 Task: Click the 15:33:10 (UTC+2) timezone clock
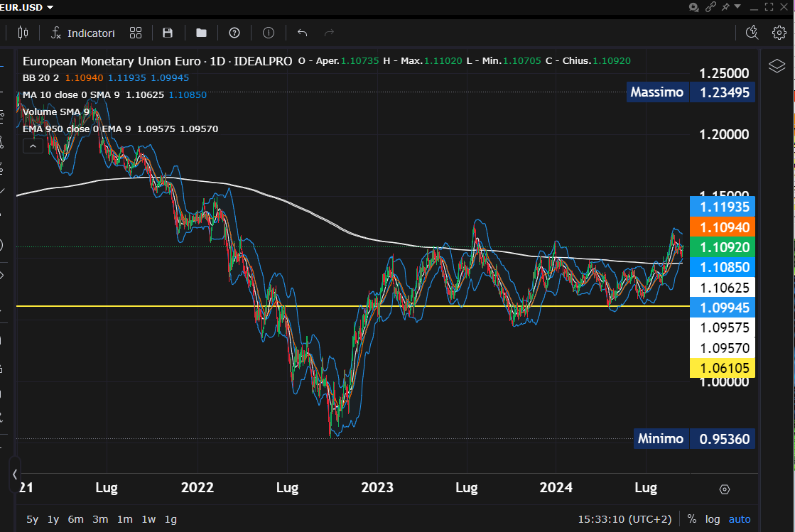tap(625, 519)
